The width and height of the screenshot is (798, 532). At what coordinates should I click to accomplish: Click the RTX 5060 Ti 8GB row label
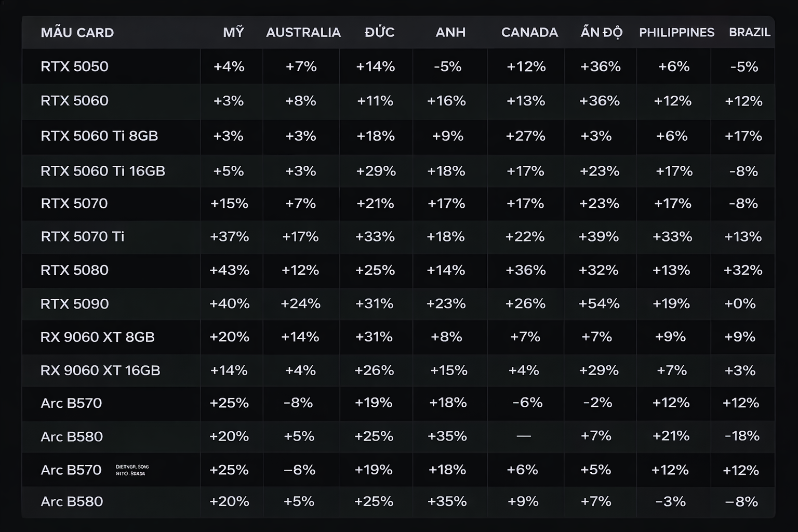click(99, 136)
